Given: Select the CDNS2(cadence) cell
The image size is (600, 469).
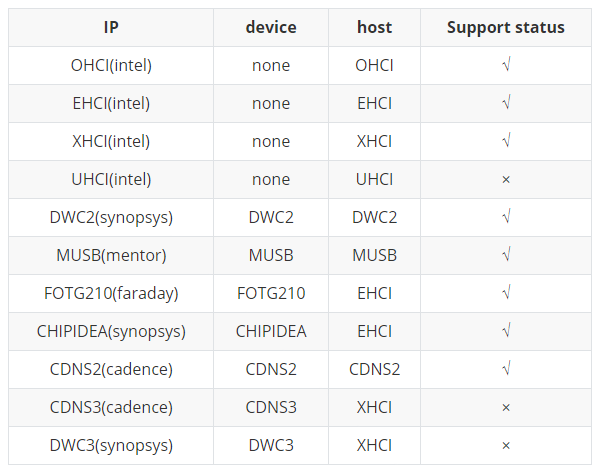Looking at the screenshot, I should [x=111, y=369].
